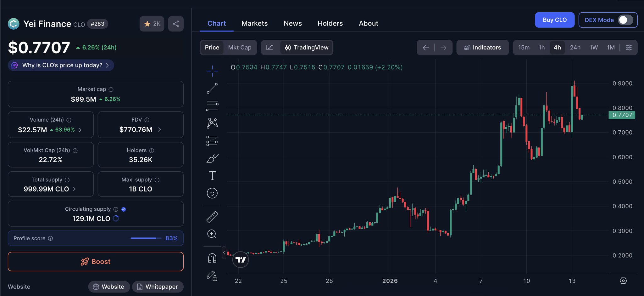
Task: Pick the text annotation tool
Action: click(x=212, y=176)
